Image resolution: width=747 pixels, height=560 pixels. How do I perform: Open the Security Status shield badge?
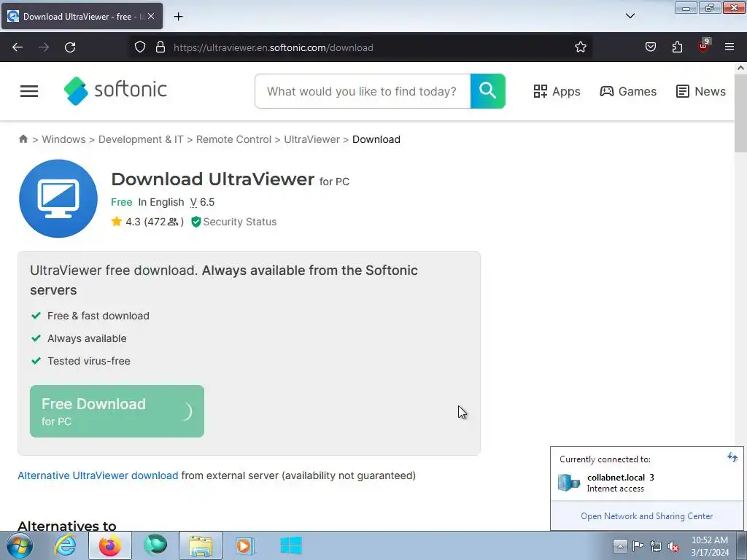click(x=234, y=222)
